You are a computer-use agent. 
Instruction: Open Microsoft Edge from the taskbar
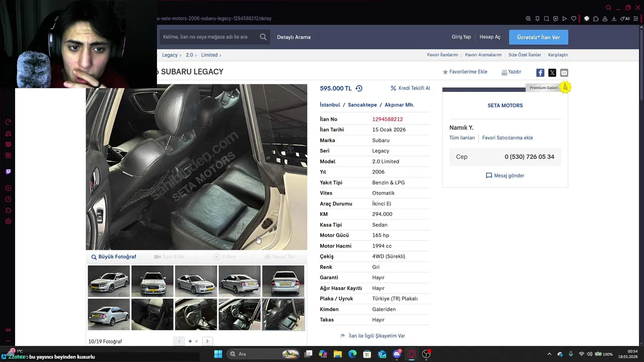pos(352,354)
